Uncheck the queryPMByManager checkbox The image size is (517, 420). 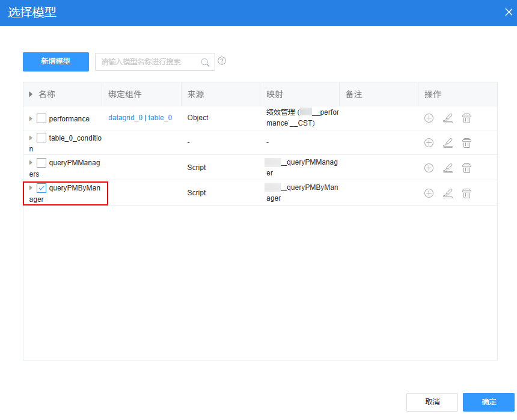click(x=41, y=188)
